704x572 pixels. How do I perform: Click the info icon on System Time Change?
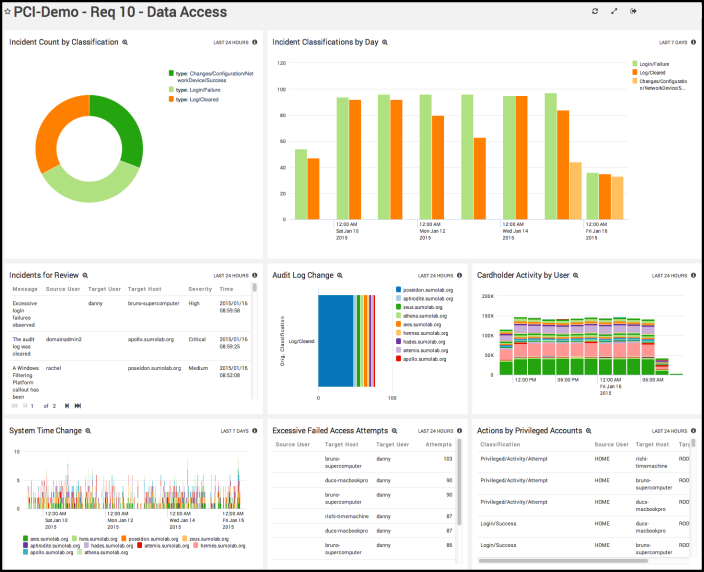(x=255, y=431)
